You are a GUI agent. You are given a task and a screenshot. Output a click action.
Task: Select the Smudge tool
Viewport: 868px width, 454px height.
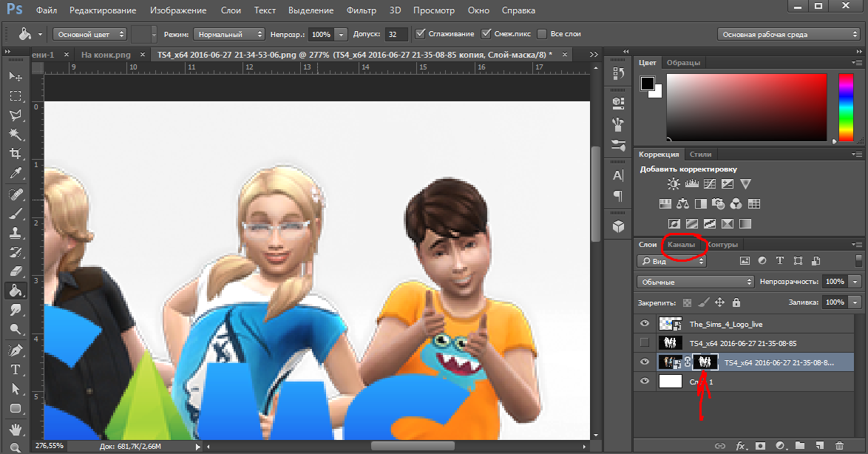(16, 310)
